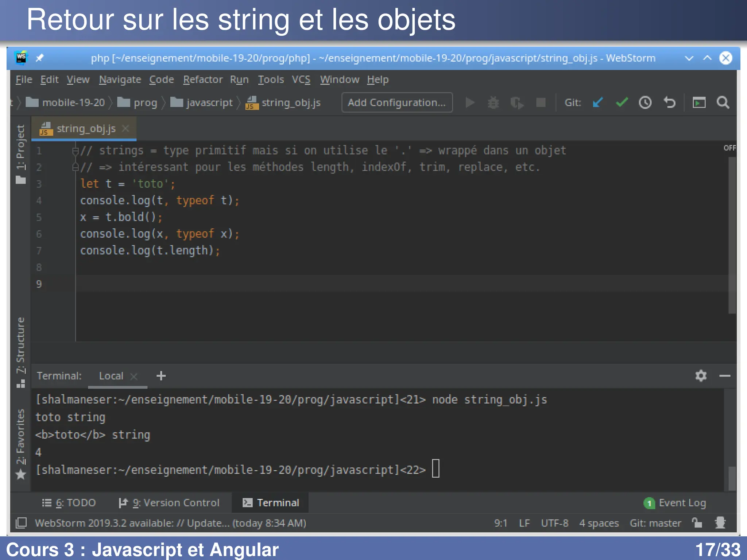This screenshot has width=747, height=560.
Task: Open the LF line separator selector
Action: click(524, 523)
